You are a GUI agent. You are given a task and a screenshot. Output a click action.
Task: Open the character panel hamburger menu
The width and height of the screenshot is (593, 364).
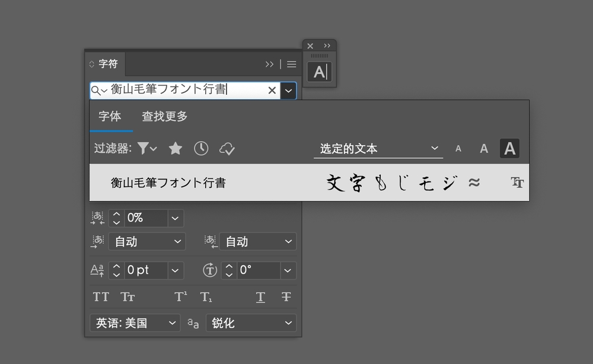click(291, 64)
